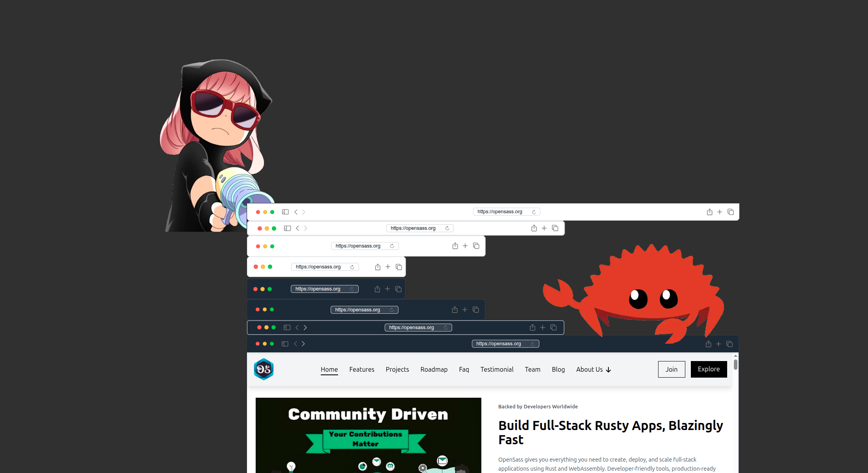Click tabs icon in the second-widest dark bar
Viewport: 868px width, 473px height.
[554, 328]
